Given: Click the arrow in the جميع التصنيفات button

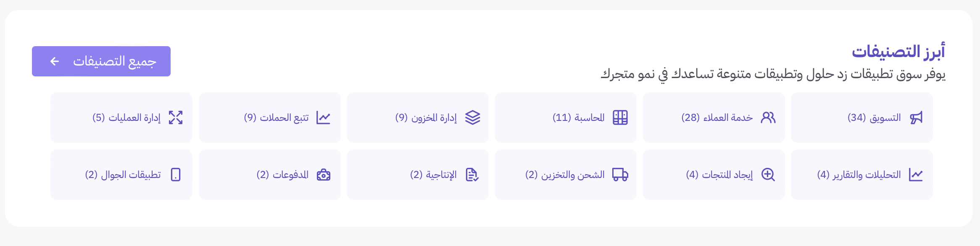Looking at the screenshot, I should click(55, 61).
